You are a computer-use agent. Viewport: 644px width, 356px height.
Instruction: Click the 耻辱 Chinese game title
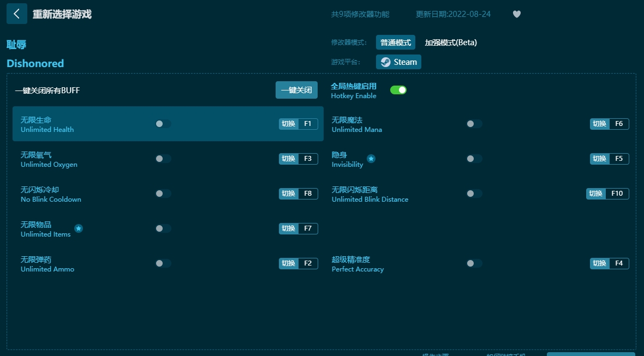[x=16, y=45]
